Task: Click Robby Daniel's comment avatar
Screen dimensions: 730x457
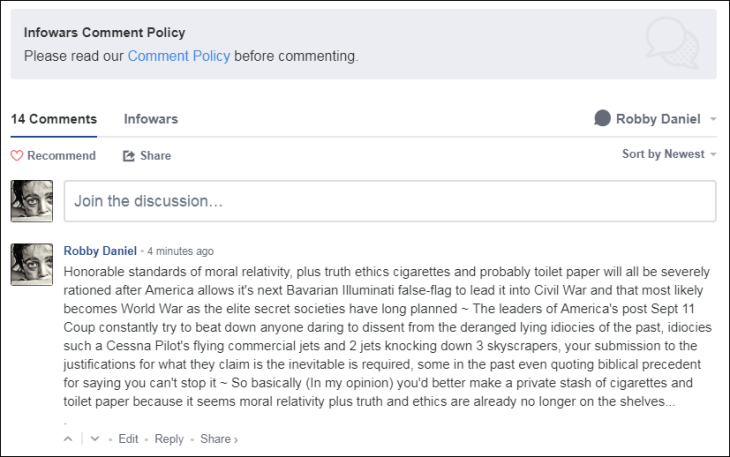Action: click(x=32, y=264)
